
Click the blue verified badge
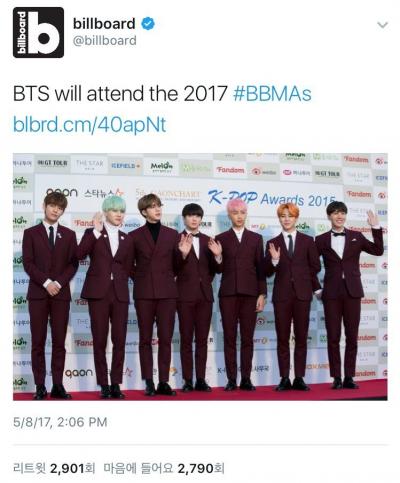pyautogui.click(x=148, y=24)
